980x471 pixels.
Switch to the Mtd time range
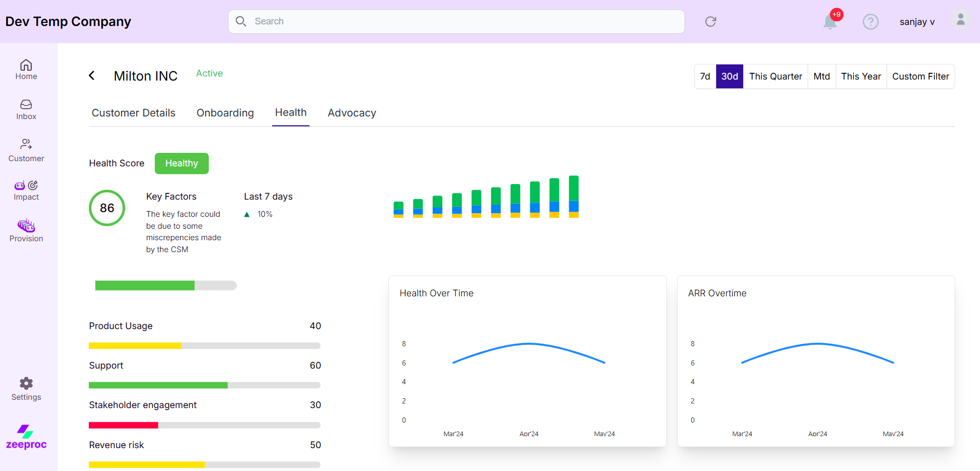point(822,76)
